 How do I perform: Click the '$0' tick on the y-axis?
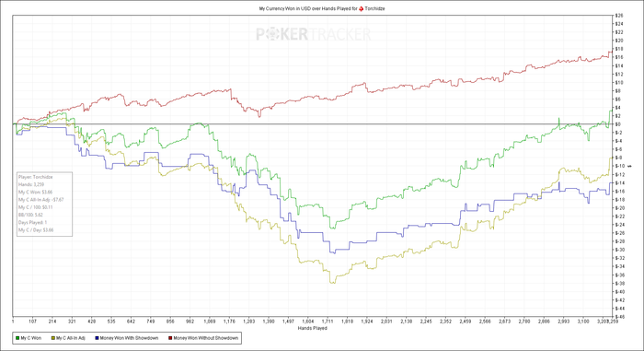617,124
